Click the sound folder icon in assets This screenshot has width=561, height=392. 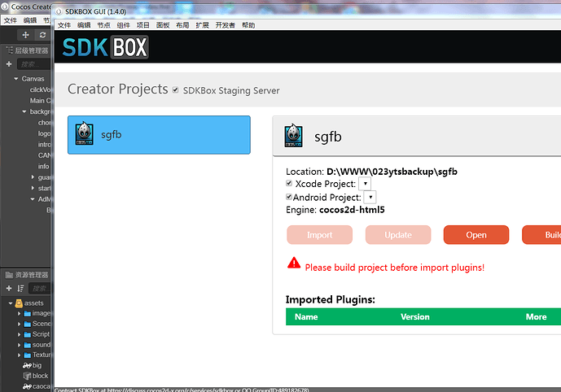(x=27, y=345)
